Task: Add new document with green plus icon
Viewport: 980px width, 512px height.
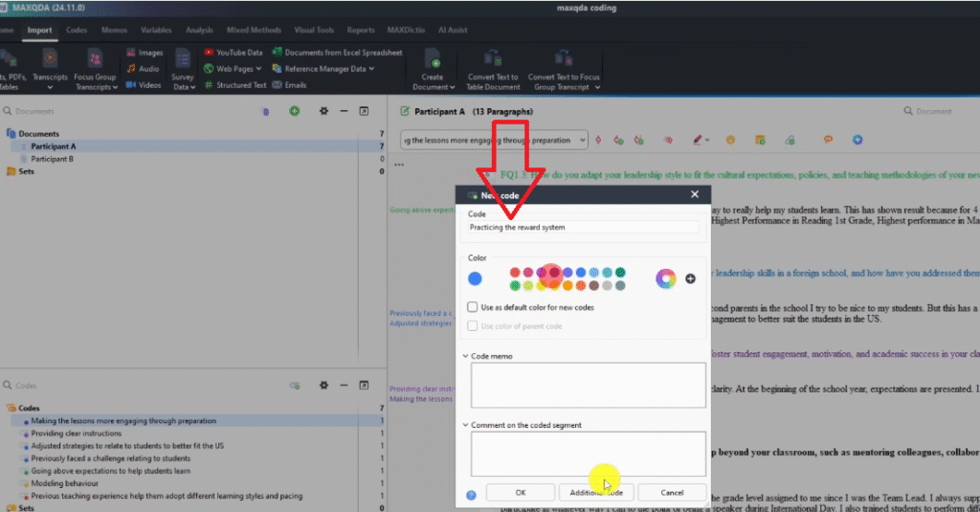Action: pos(295,112)
